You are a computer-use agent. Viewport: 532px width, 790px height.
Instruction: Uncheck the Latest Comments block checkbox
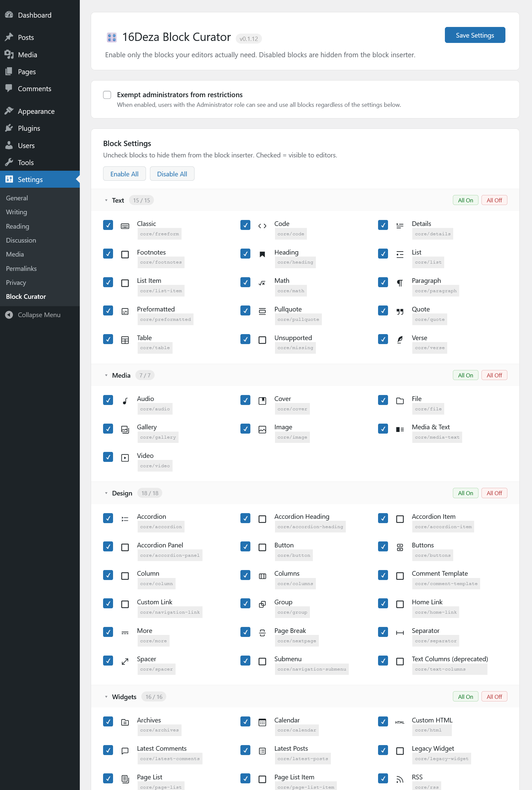[108, 750]
